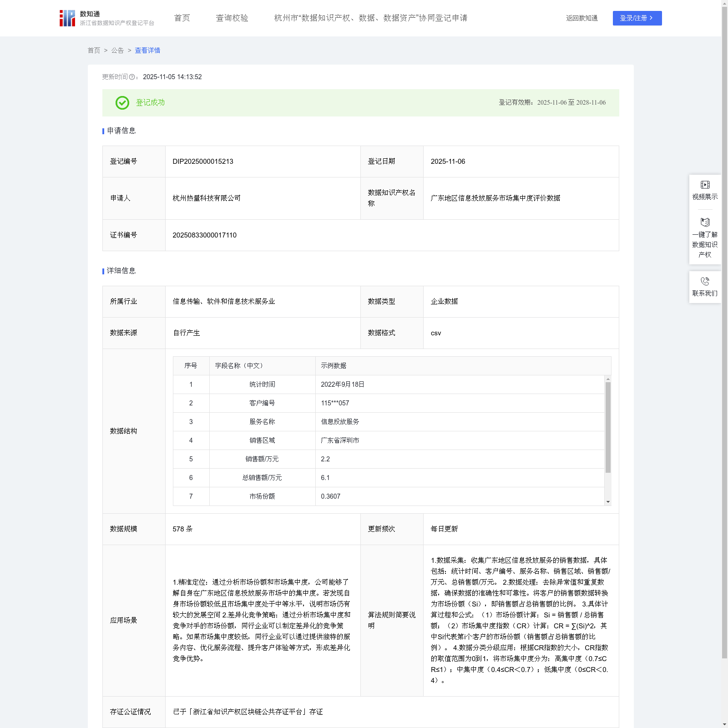Click the data structure table scrollbar thumb
728x728 pixels.
[x=608, y=427]
